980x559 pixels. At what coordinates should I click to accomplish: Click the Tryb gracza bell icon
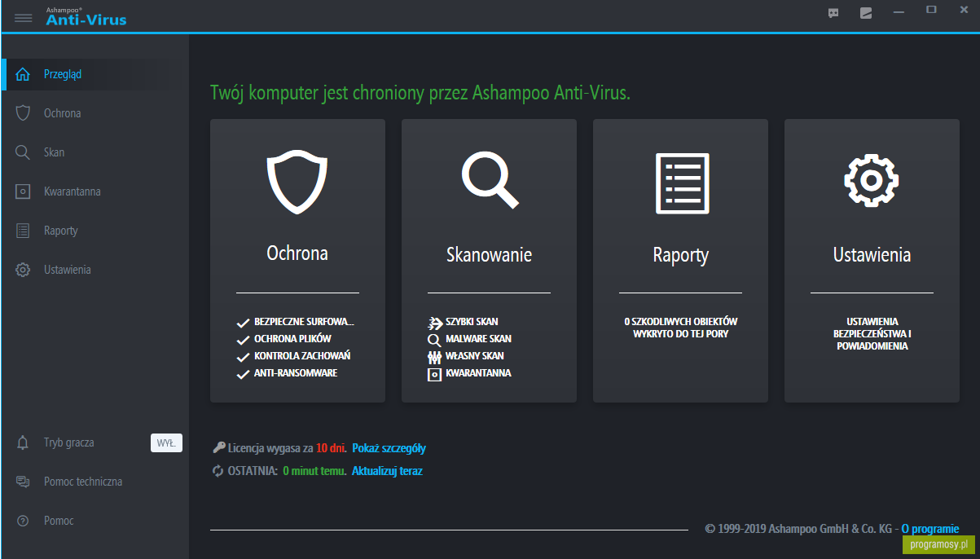pyautogui.click(x=23, y=442)
